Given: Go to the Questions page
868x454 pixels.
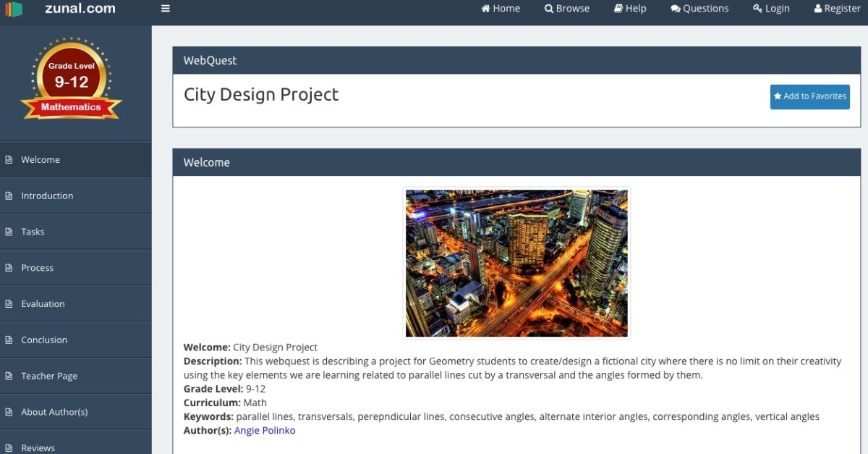Looking at the screenshot, I should click(x=699, y=9).
